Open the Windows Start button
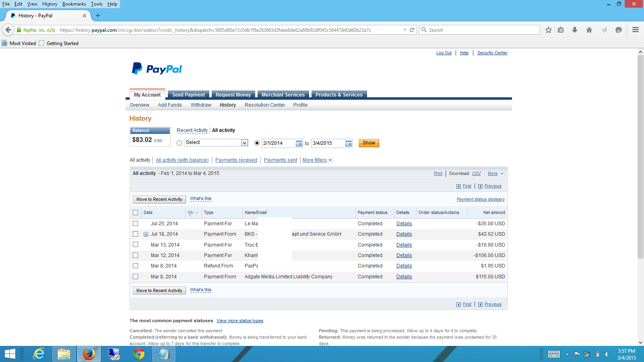Screen dimensions: 644x362 pyautogui.click(x=10, y=354)
